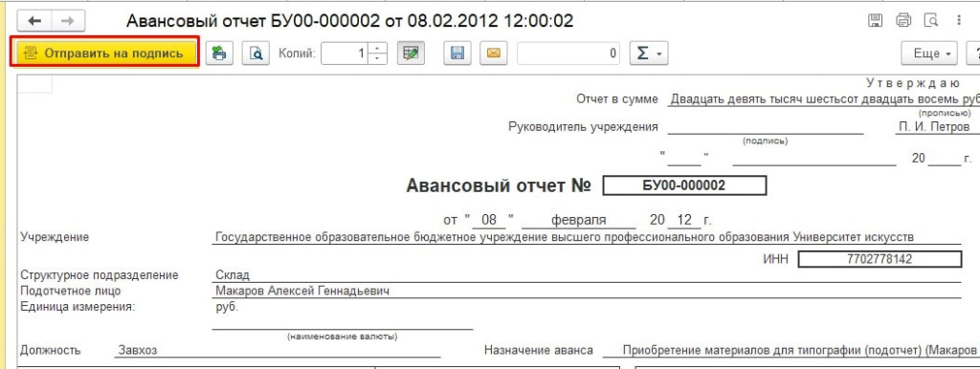This screenshot has height=369, width=980.
Task: Click the day cell '08' in the date line
Action: coord(489,221)
